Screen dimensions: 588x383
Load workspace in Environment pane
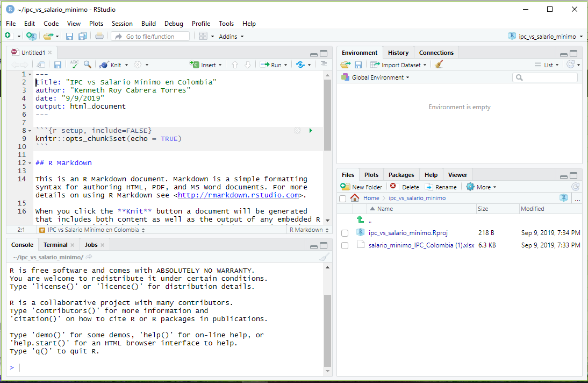click(346, 65)
